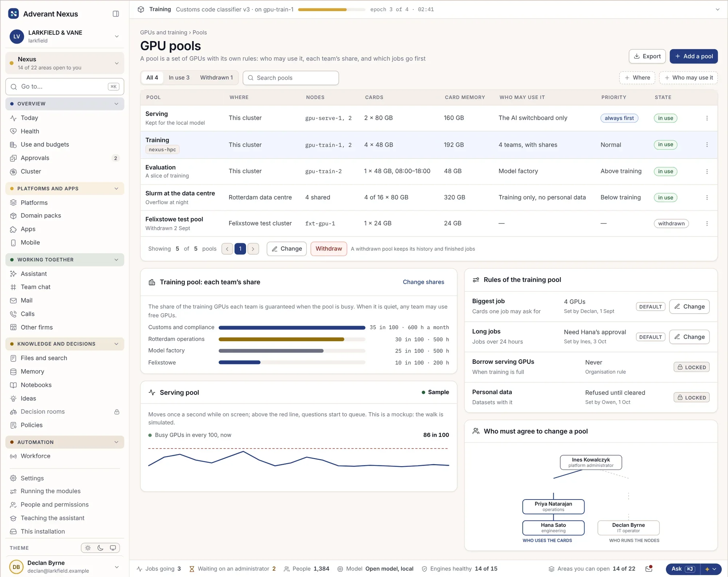Screen dimensions: 728x577
Task: Collapse Knowledge and Decisions section
Action: (65, 344)
